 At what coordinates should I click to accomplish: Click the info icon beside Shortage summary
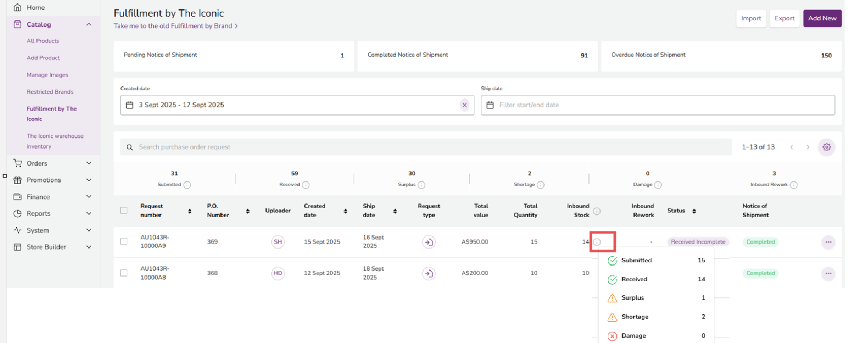click(540, 185)
